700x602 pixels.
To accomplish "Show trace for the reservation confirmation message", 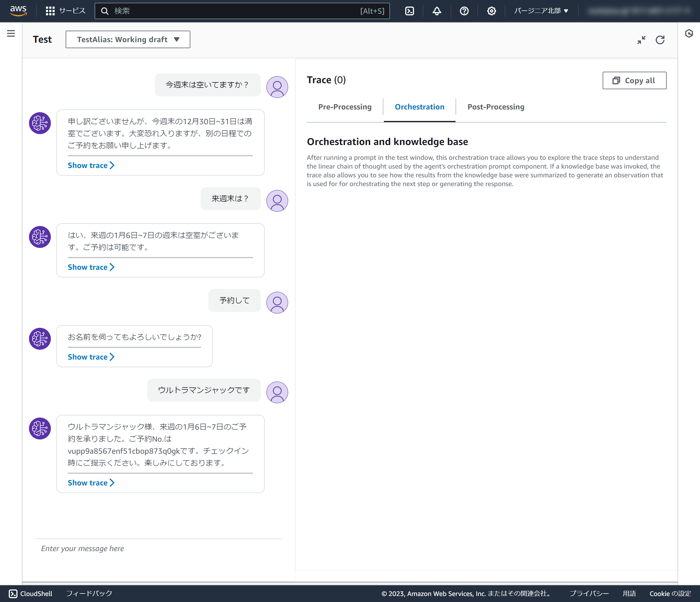I will 91,483.
